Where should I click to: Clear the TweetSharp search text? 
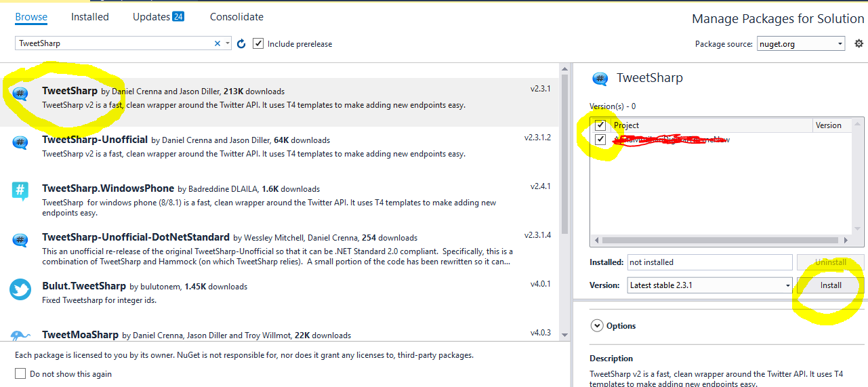pyautogui.click(x=218, y=43)
